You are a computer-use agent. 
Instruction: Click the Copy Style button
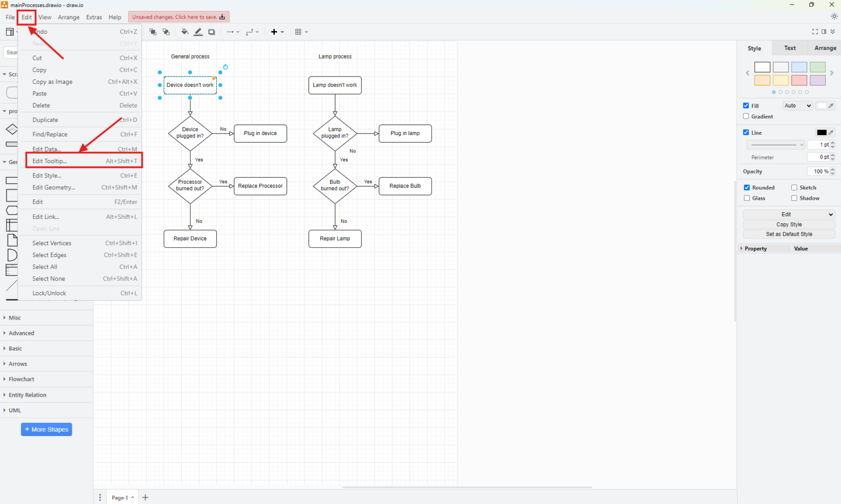point(788,224)
